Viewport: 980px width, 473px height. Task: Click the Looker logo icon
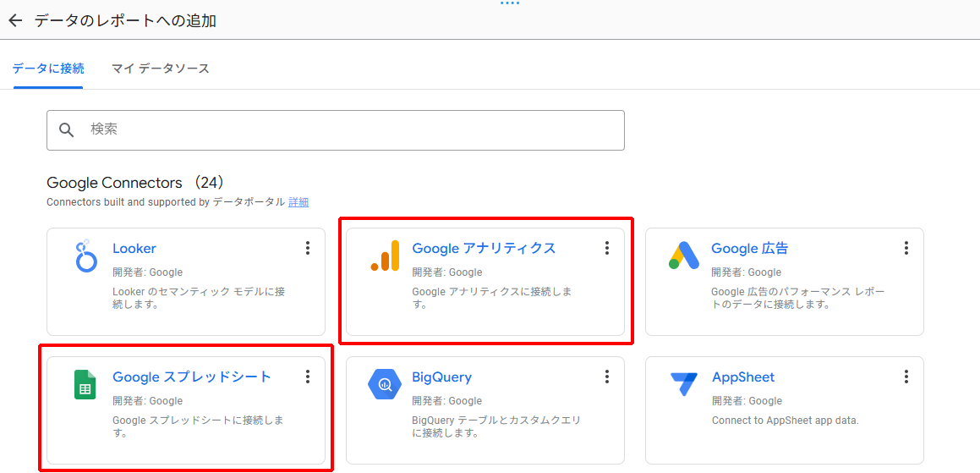[x=85, y=256]
